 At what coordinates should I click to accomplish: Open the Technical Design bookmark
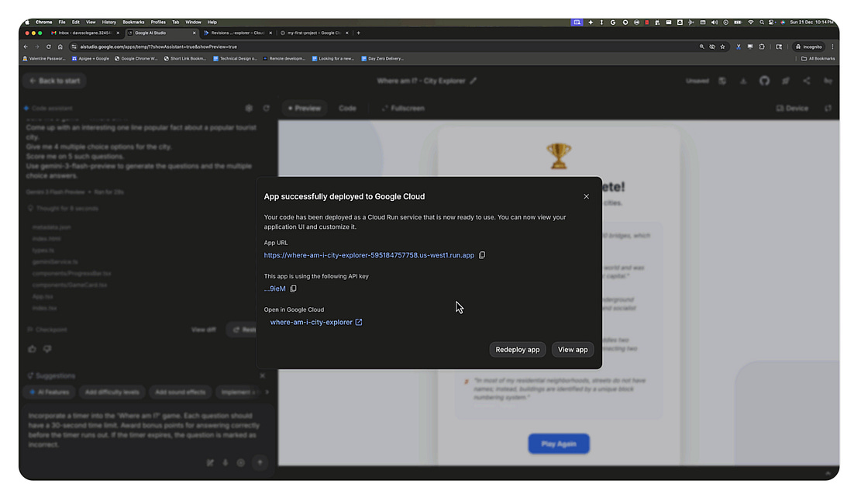pos(235,58)
